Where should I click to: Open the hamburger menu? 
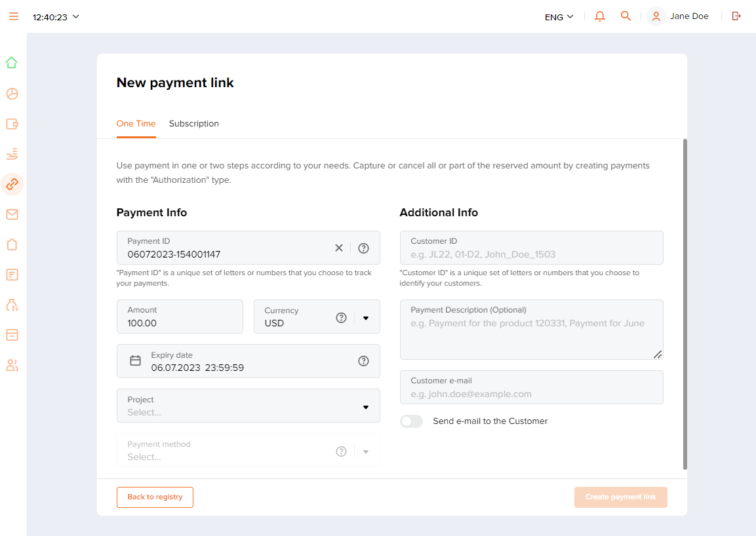pyautogui.click(x=14, y=16)
